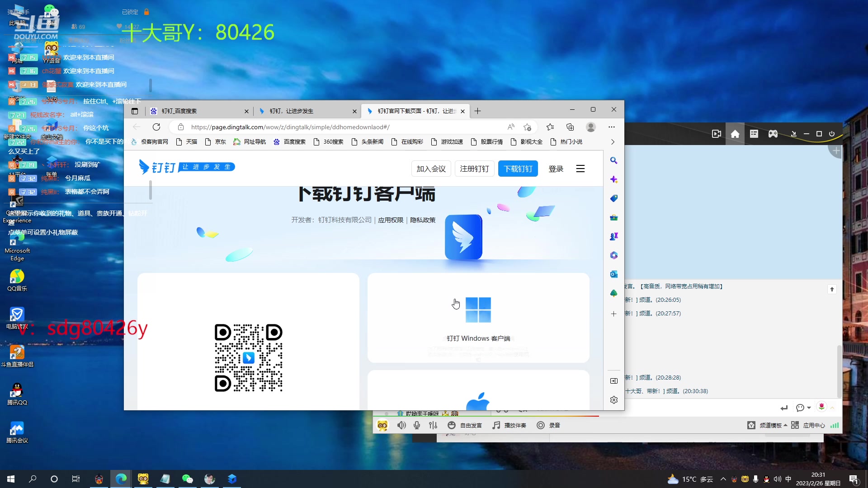
Task: Open the Edge sidebar games chess icon
Action: tap(613, 236)
